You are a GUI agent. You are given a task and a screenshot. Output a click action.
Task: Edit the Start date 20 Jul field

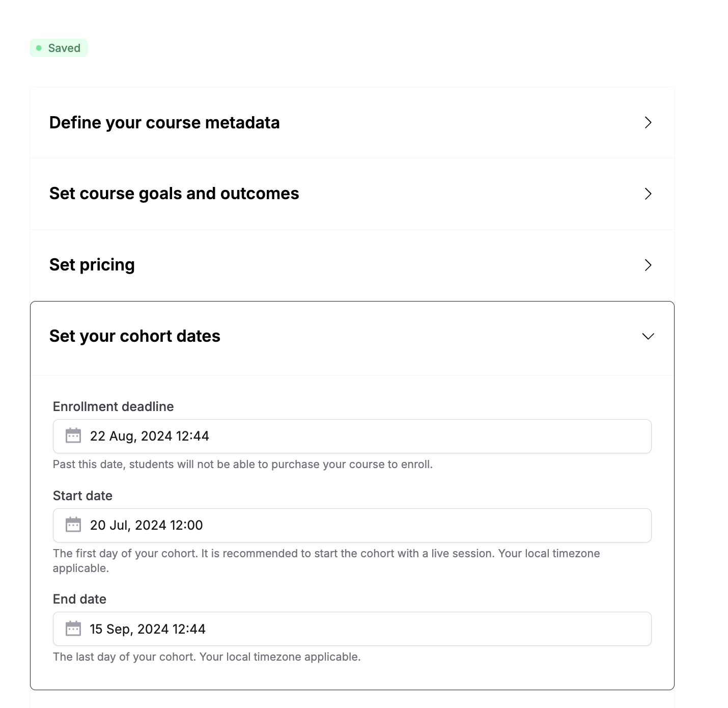point(352,525)
